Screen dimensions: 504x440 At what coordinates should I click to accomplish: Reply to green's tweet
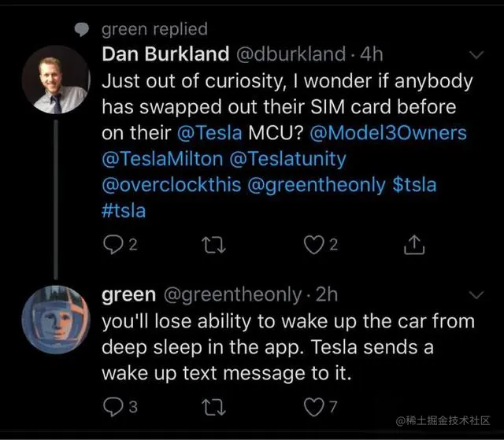coord(113,408)
